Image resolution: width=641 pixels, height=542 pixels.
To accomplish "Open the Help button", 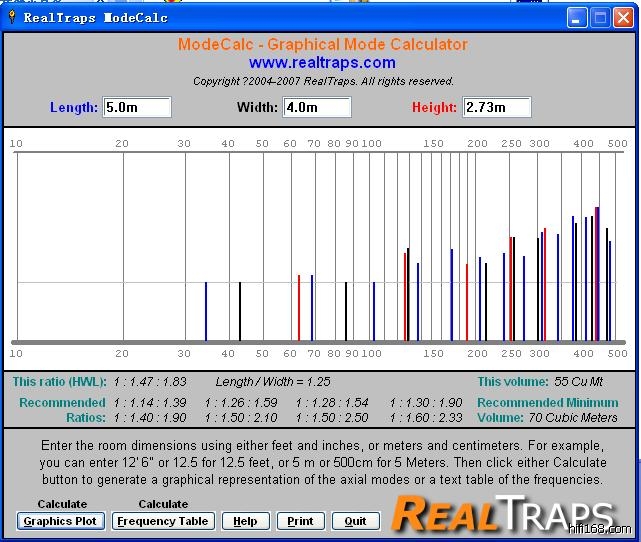I will (x=245, y=521).
